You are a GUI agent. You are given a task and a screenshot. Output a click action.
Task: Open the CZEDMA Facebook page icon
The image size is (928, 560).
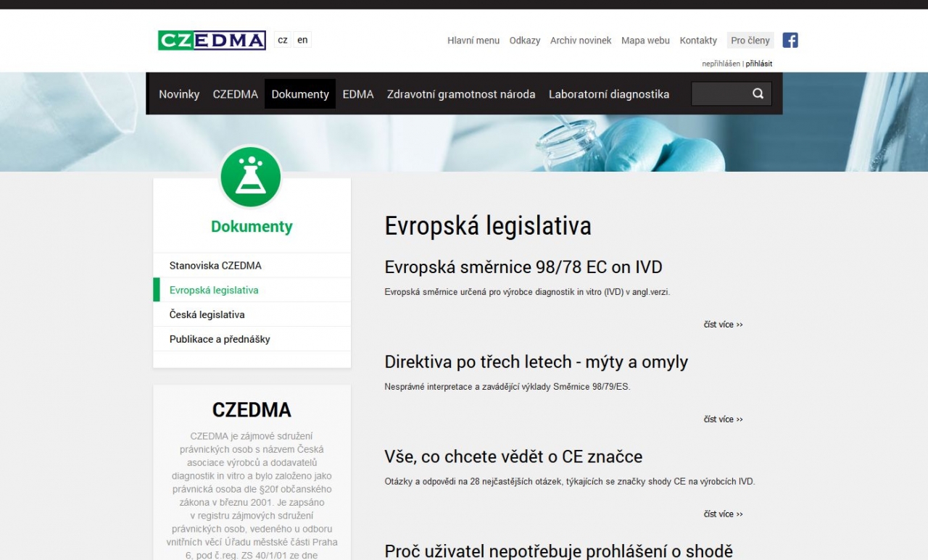point(790,41)
